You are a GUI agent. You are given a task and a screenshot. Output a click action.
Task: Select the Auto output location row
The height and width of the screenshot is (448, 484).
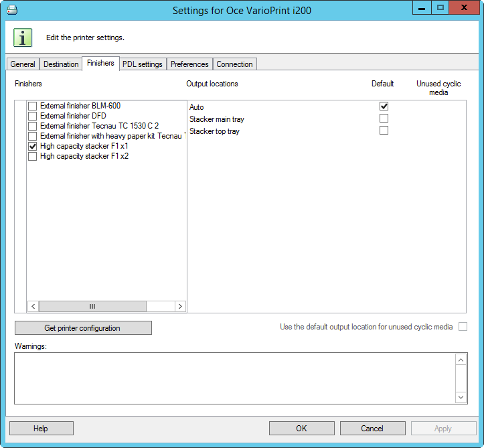coord(196,107)
